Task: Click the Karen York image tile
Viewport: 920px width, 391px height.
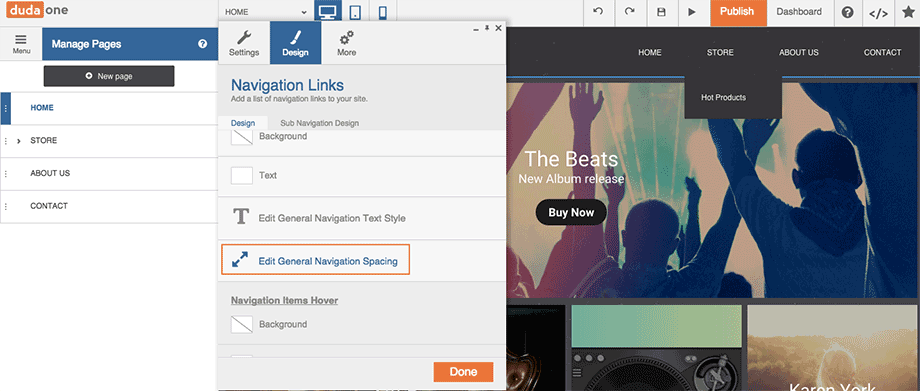Action: [x=832, y=348]
